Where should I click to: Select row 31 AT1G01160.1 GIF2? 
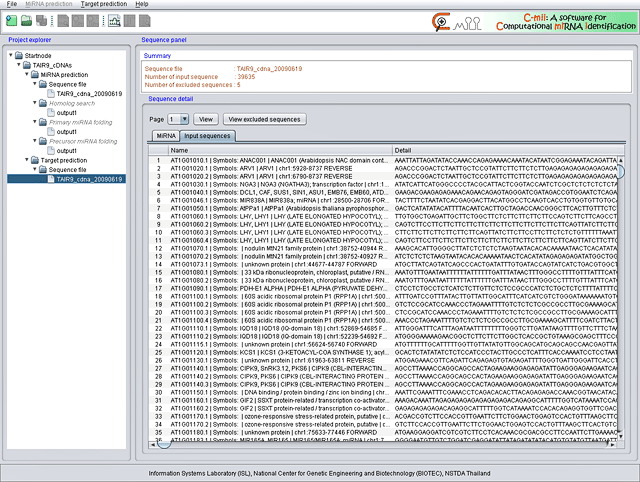[x=383, y=400]
